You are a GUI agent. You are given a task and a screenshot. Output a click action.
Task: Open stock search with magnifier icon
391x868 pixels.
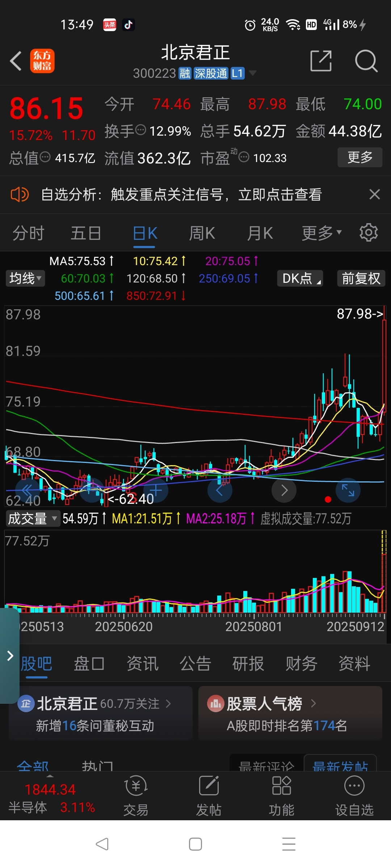point(366,61)
